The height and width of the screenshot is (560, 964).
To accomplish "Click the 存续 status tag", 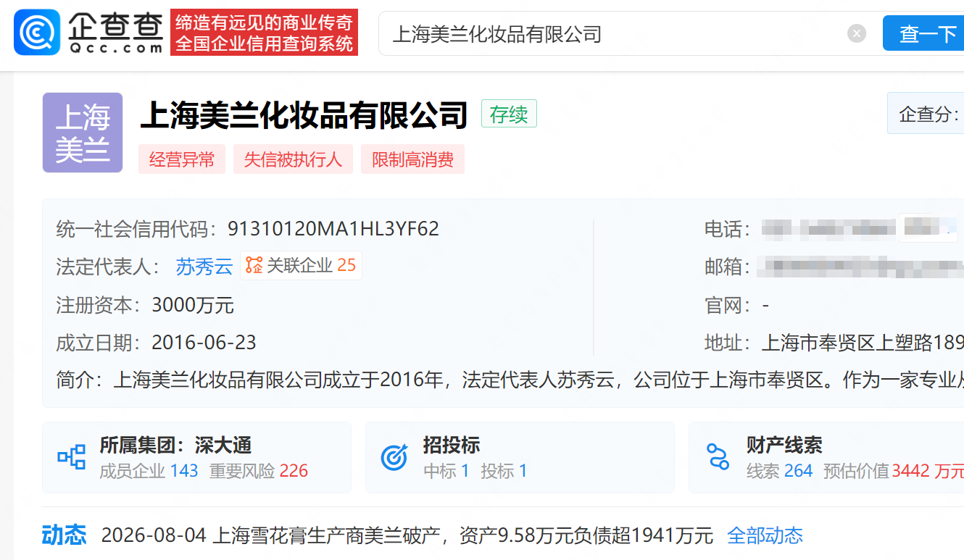I will (x=509, y=114).
